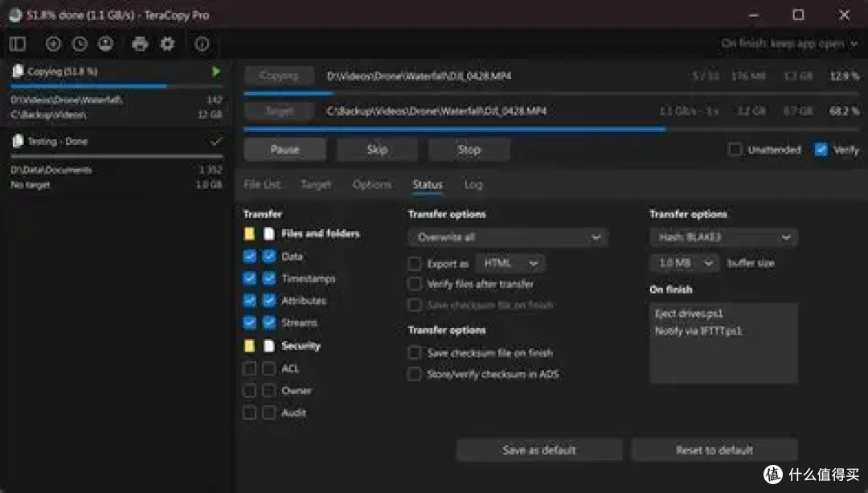
Task: Toggle the file-column Timestamps checkbox
Action: [269, 278]
